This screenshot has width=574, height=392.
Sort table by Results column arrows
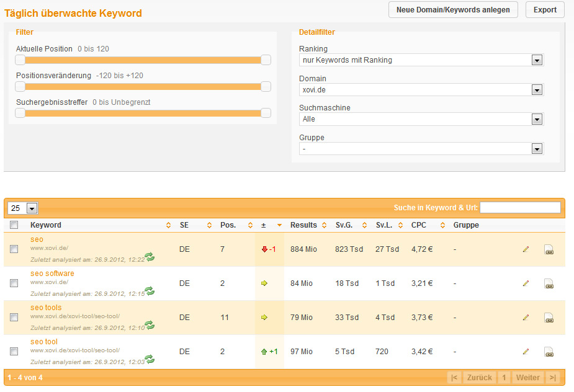[325, 225]
